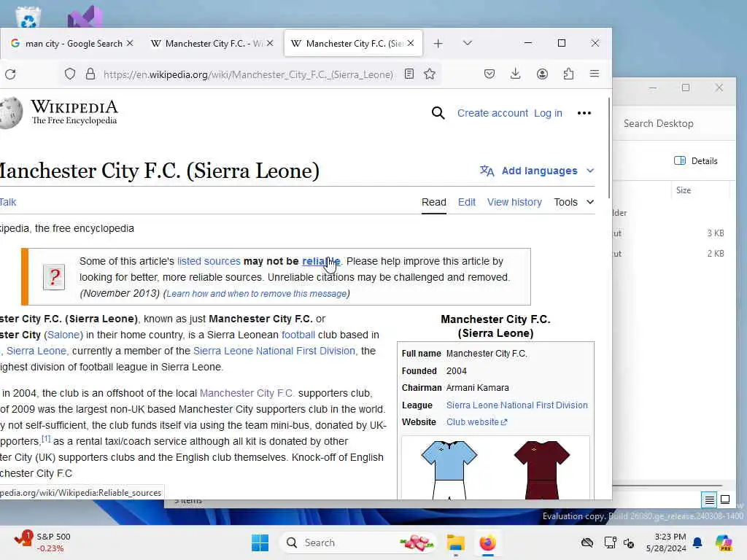Switch to Manchester City F.C. Wikipedia tab
Viewport: 747px width, 560px height.
pyautogui.click(x=212, y=43)
